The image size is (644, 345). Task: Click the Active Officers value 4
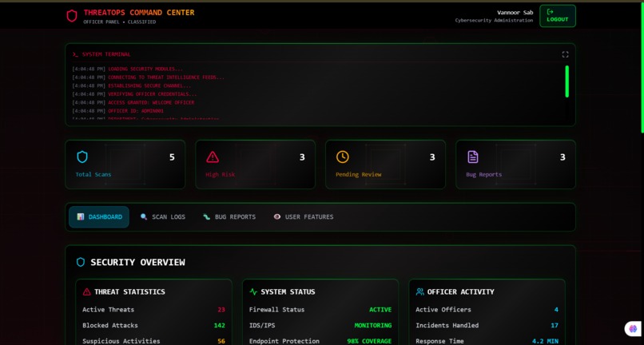pos(557,310)
